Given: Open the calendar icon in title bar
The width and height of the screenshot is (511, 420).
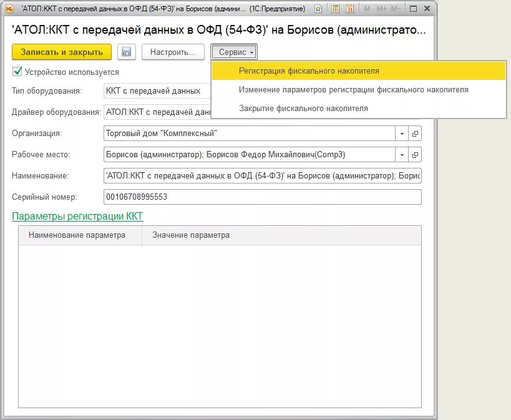Looking at the screenshot, I should tap(349, 9).
